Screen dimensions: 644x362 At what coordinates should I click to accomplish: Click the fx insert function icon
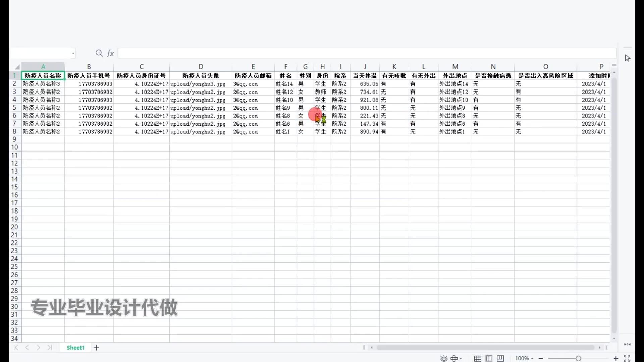point(110,53)
